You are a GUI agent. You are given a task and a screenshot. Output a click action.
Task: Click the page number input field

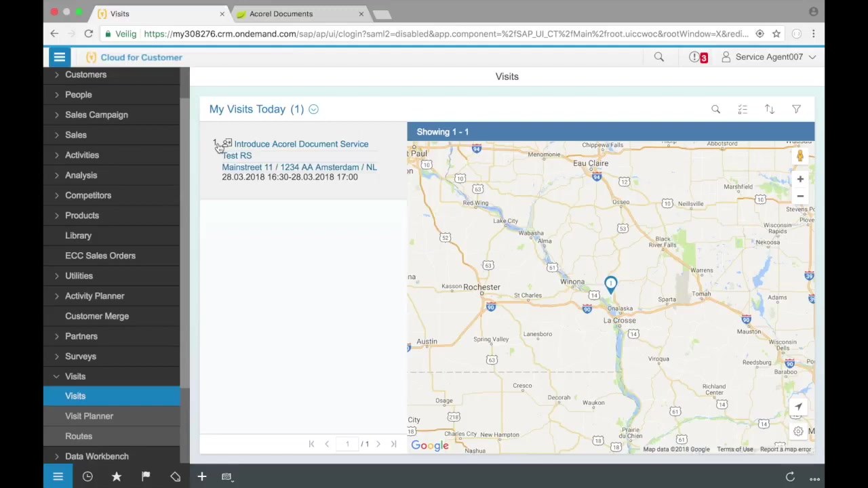click(x=347, y=444)
